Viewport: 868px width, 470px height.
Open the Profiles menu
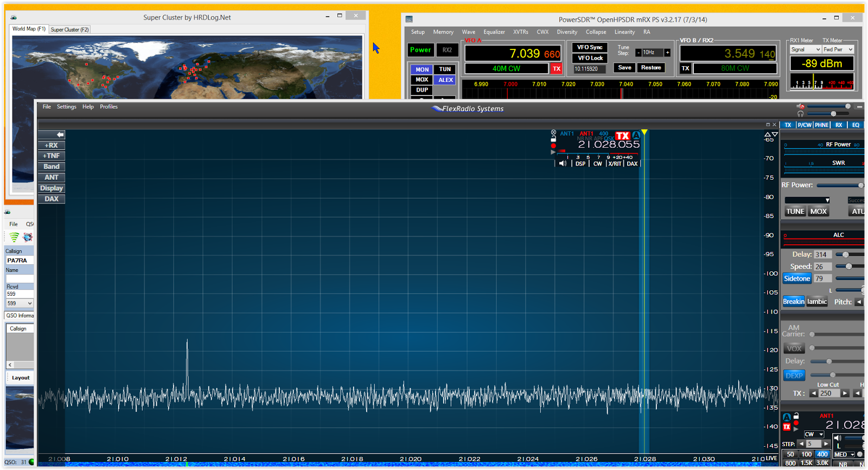(x=108, y=107)
